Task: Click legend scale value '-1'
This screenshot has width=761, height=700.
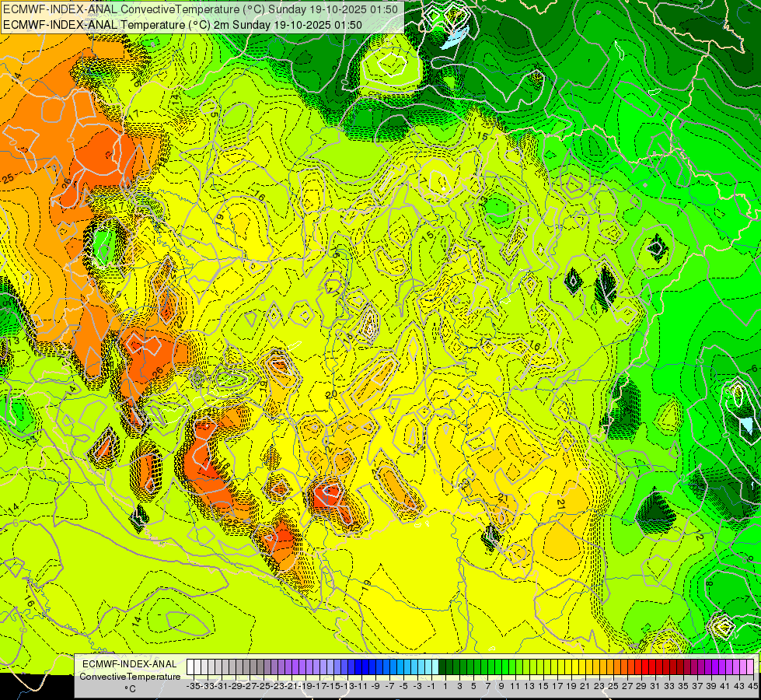Action: pos(431,686)
